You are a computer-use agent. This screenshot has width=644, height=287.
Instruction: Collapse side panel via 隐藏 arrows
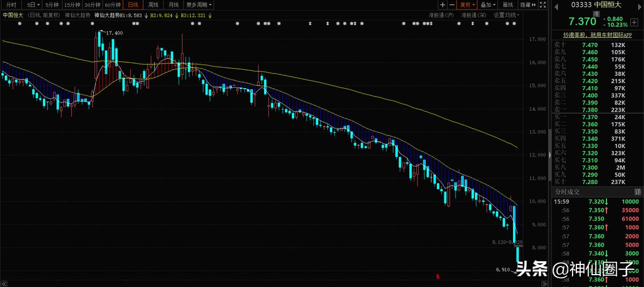(530, 5)
